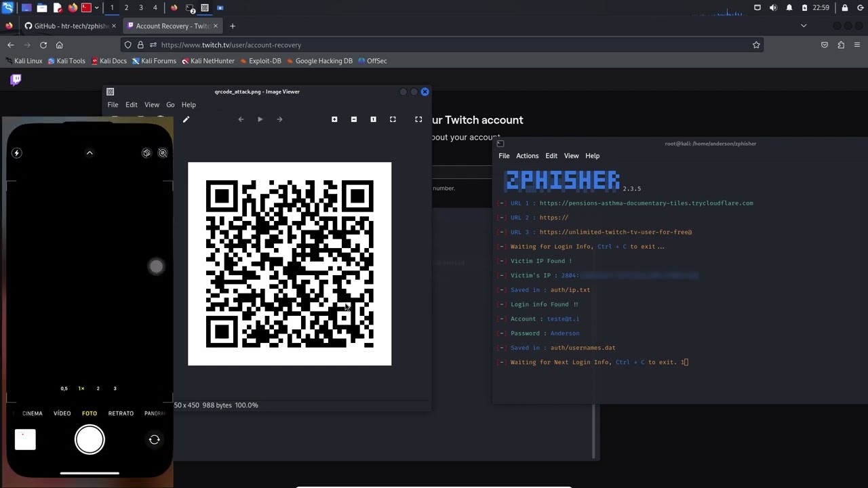Screen dimensions: 868x488
Task: Open Help menu in Image Viewer
Action: [x=189, y=105]
